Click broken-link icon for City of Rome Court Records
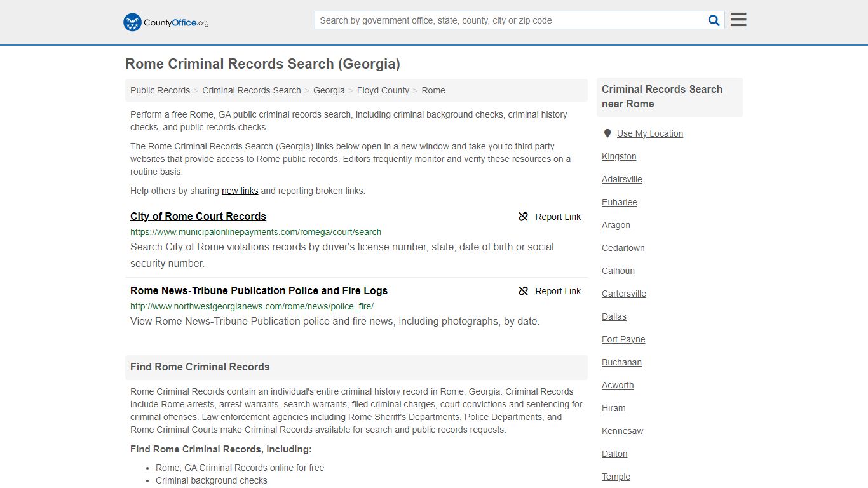This screenshot has height=488, width=868. tap(524, 217)
